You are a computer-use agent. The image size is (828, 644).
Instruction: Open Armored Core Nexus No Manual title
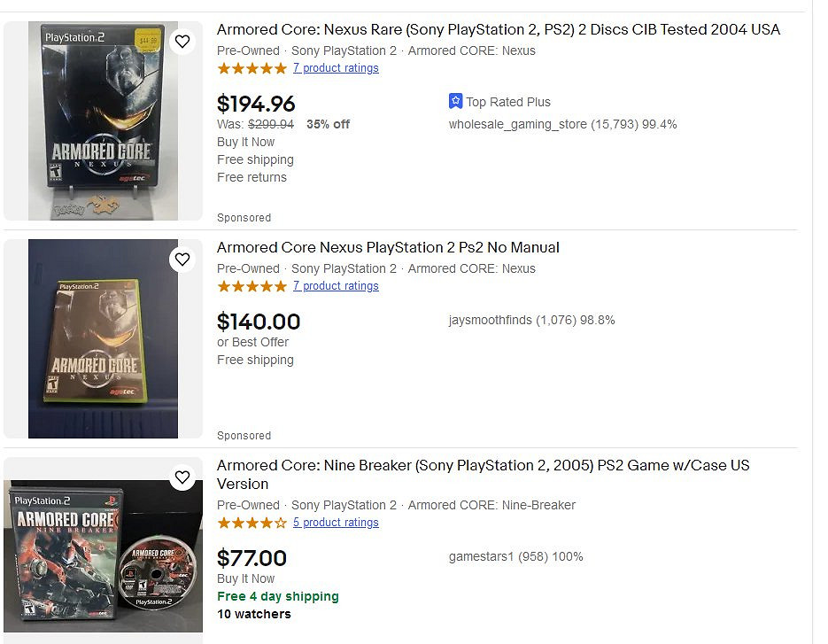[x=388, y=248]
